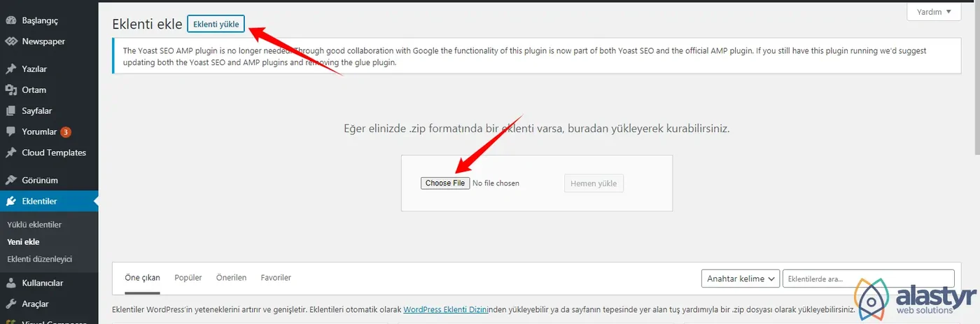Open Anahtar kelime search type dropdown
Viewport: 980px width, 324px height.
(x=741, y=279)
